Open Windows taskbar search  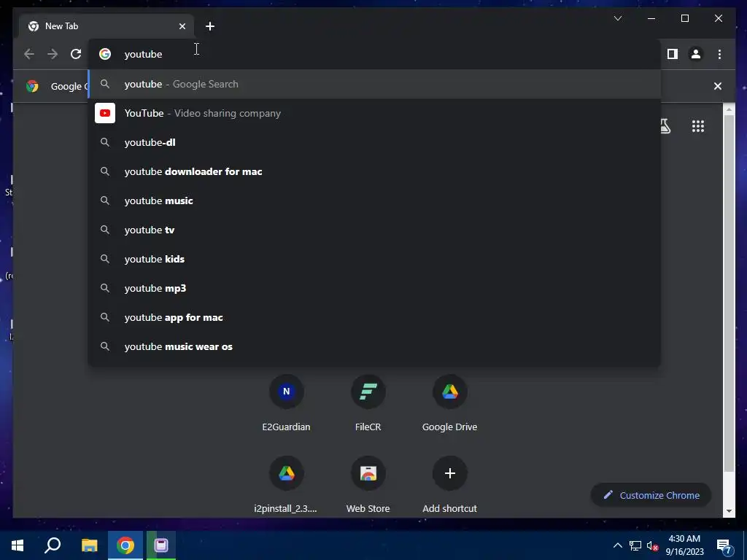click(x=53, y=545)
